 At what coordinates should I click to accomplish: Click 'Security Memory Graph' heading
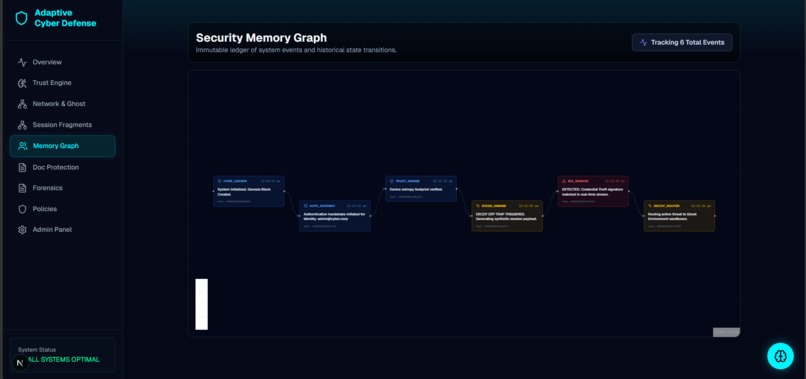tap(261, 38)
